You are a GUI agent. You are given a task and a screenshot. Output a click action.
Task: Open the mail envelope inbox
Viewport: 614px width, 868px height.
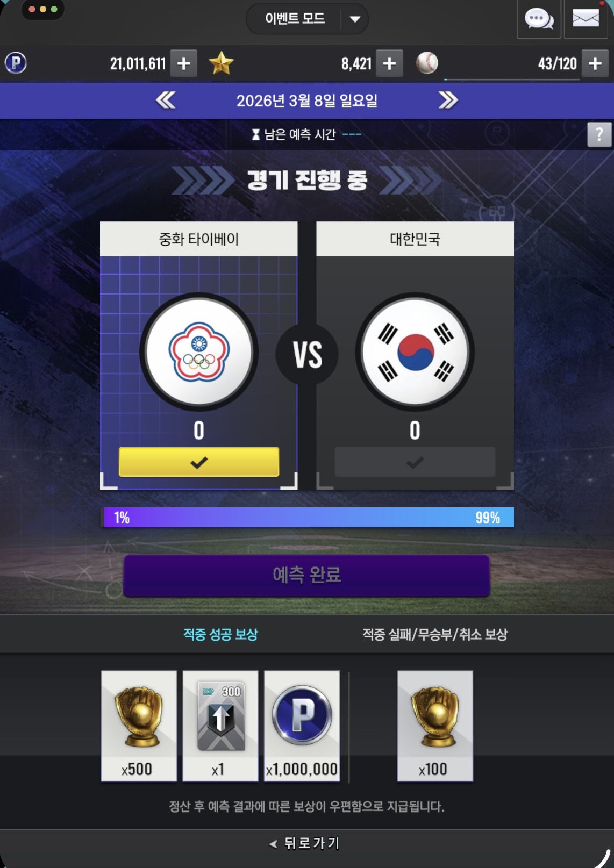(586, 19)
